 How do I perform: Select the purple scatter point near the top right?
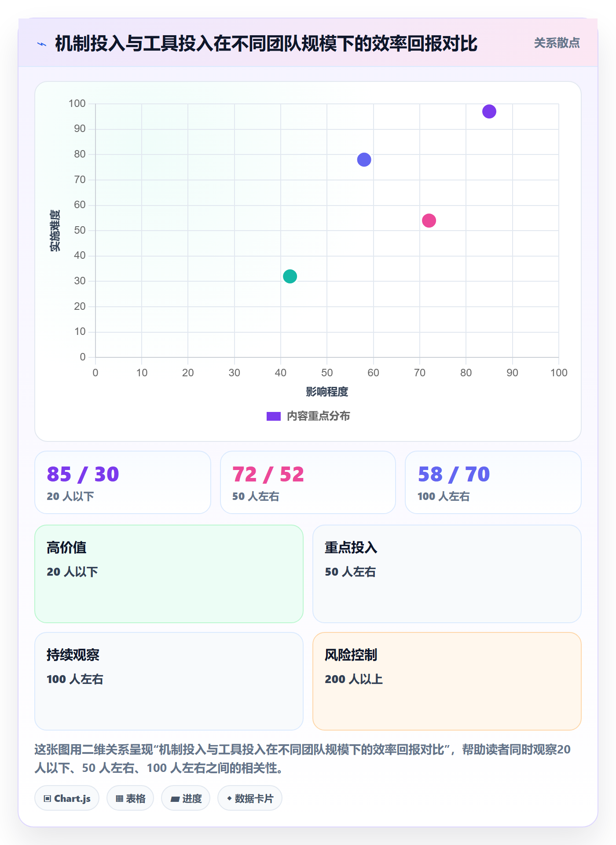point(489,112)
